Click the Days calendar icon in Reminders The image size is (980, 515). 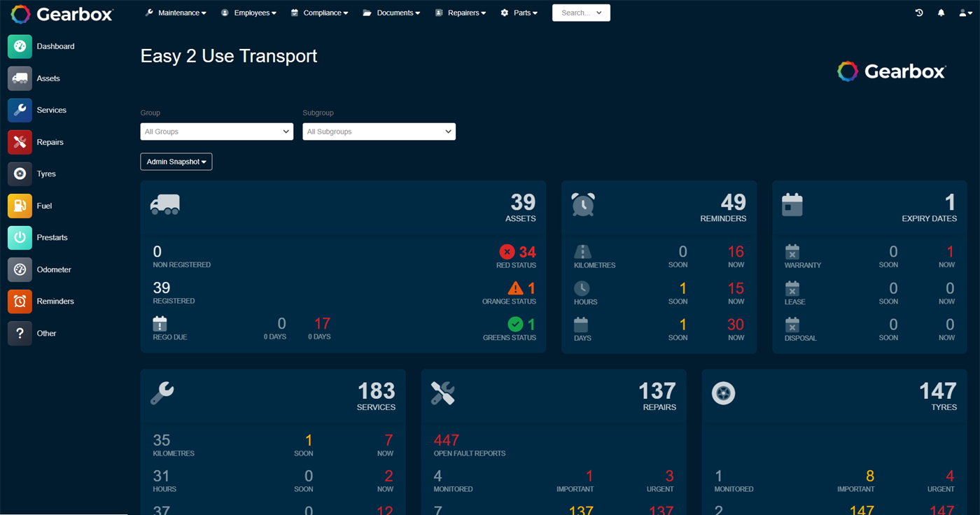pyautogui.click(x=581, y=325)
